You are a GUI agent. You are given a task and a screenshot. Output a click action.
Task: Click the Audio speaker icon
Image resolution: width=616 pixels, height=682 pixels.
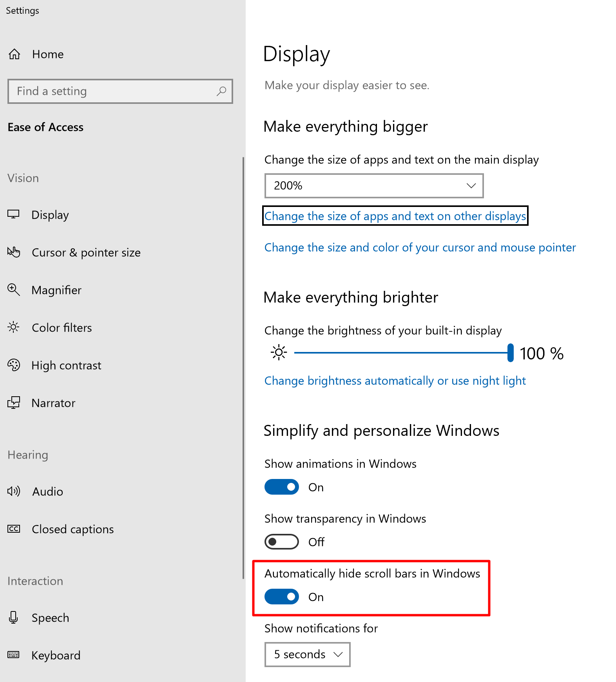pos(14,491)
